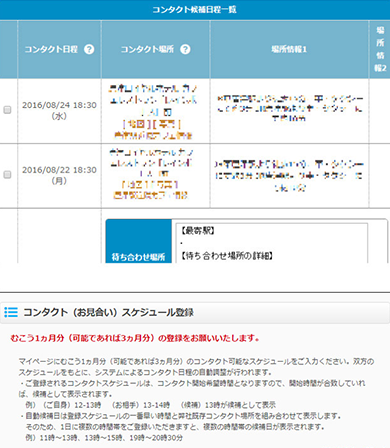Click bottom orange link in 08/22 place cell
The image size is (390, 448).
[x=151, y=195]
